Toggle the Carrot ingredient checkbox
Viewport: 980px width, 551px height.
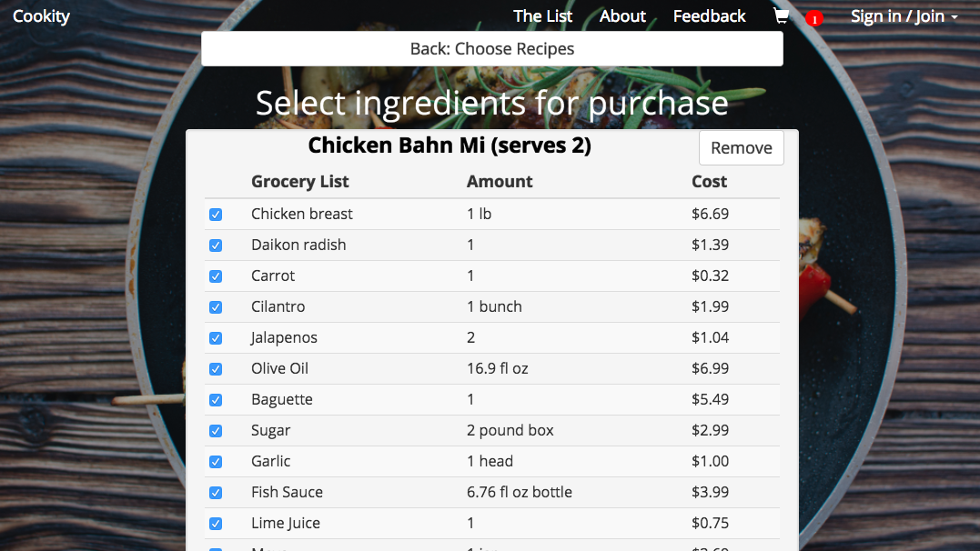tap(216, 276)
